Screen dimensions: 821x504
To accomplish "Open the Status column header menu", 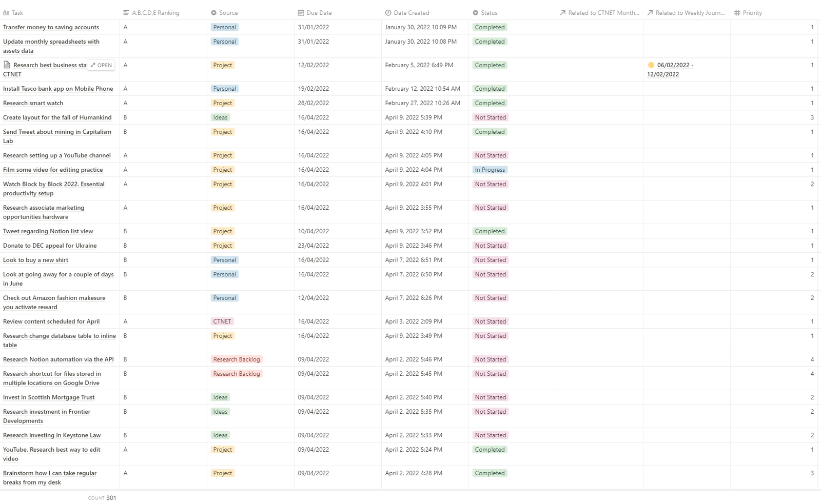I will (512, 13).
